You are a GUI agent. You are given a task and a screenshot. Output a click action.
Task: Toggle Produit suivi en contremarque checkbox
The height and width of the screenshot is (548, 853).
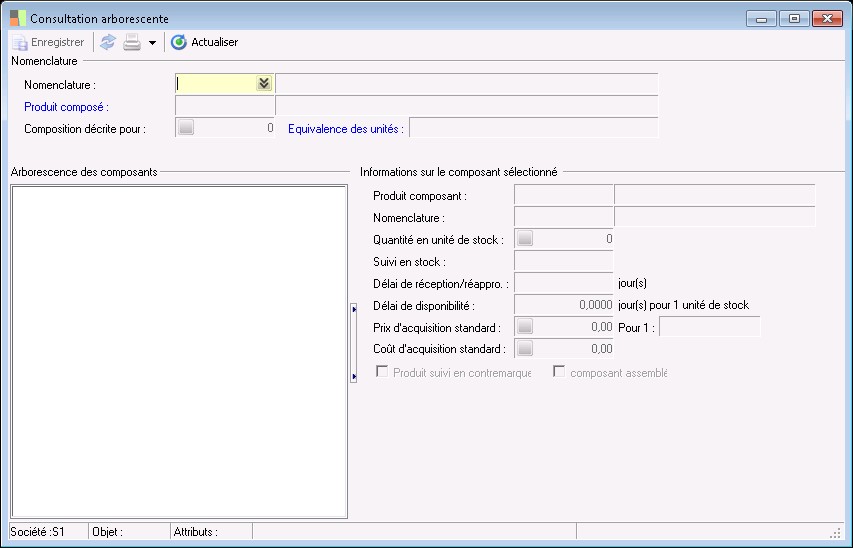tap(382, 372)
